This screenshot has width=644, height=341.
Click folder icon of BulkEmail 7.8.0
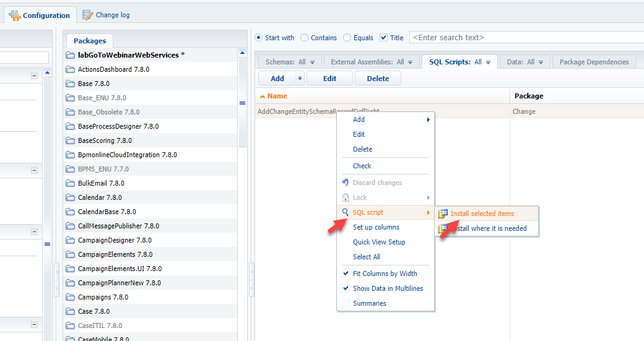tap(70, 183)
